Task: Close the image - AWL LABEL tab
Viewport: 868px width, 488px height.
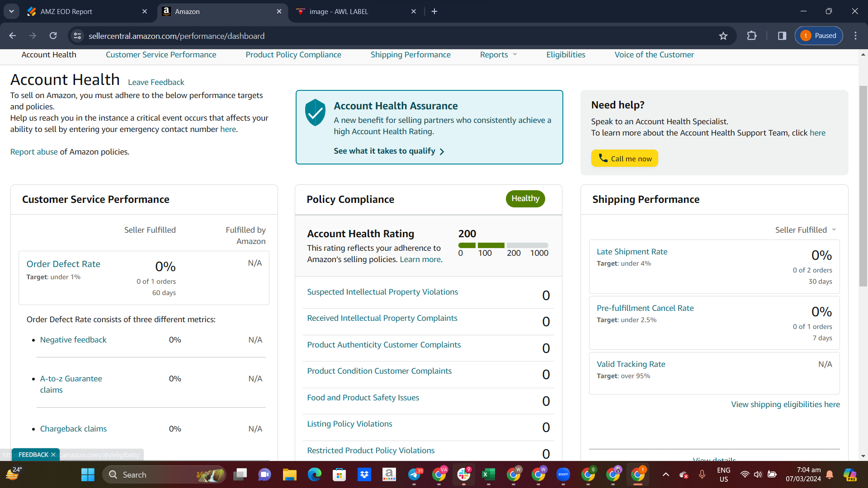Action: click(414, 11)
